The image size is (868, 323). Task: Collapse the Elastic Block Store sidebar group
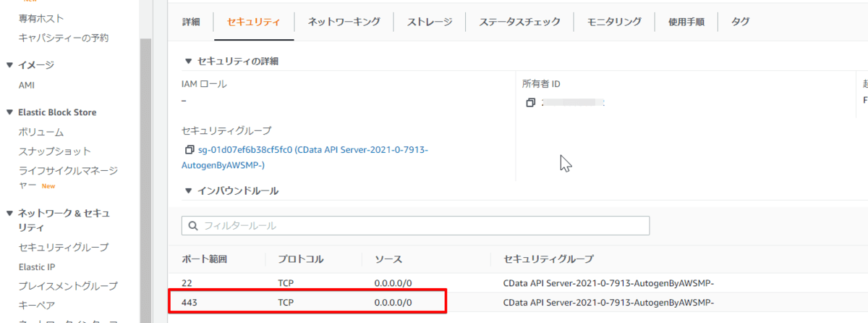(10, 112)
